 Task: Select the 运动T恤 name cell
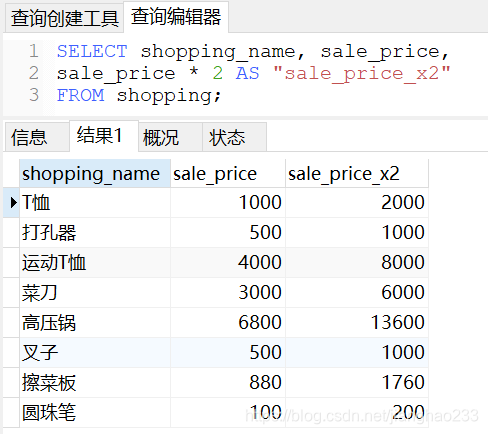[x=95, y=262]
